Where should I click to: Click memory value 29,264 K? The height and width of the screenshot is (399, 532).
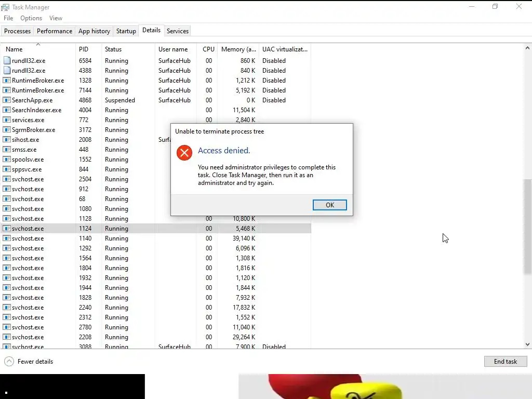[244, 337]
